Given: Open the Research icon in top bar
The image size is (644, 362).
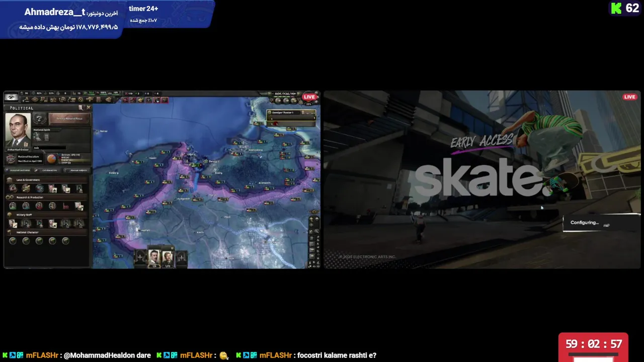Looking at the screenshot, I should point(44,100).
